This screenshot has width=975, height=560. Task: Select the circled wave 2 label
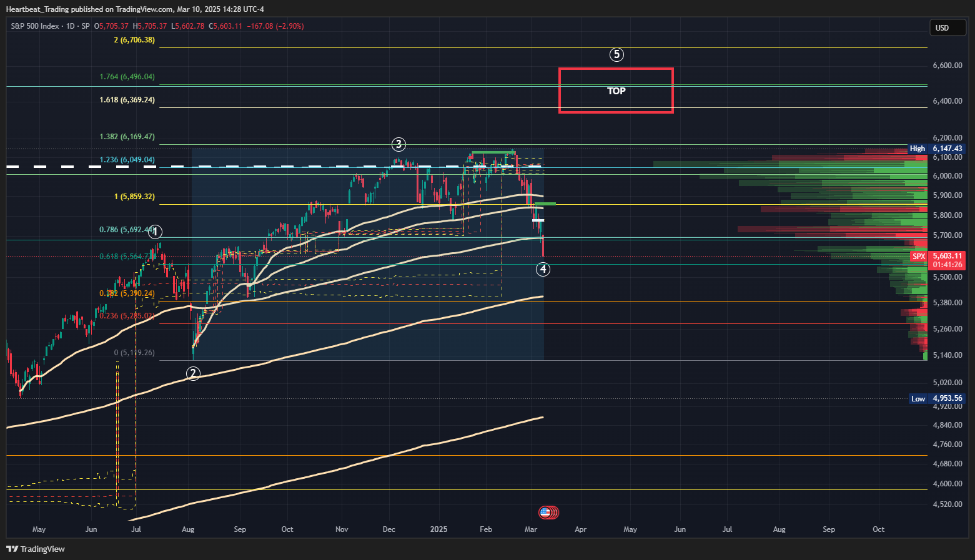(193, 373)
